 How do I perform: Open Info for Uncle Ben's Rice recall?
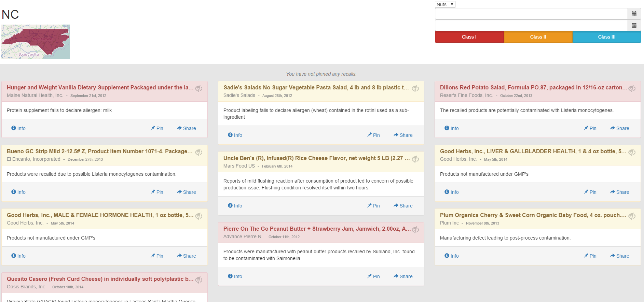[235, 206]
